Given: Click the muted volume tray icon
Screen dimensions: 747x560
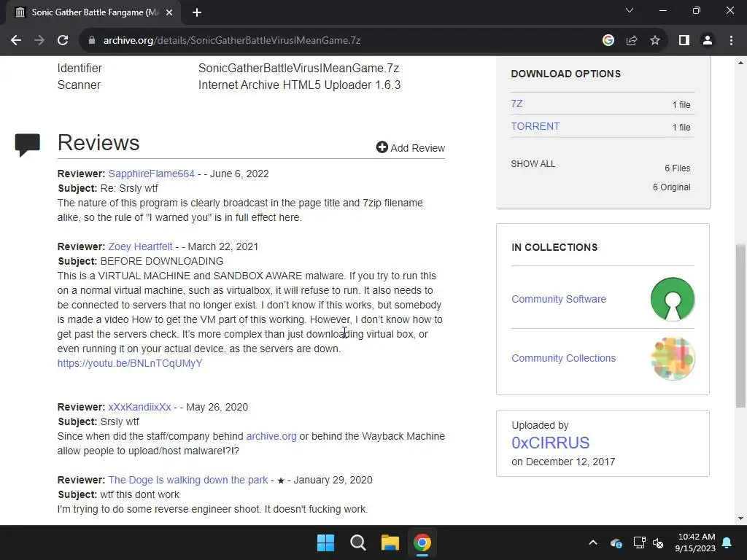Looking at the screenshot, I should click(658, 542).
